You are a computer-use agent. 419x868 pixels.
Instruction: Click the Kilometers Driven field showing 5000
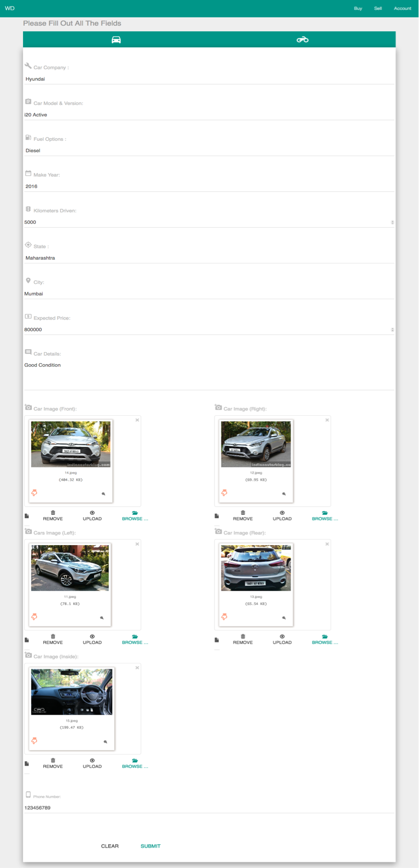(209, 222)
